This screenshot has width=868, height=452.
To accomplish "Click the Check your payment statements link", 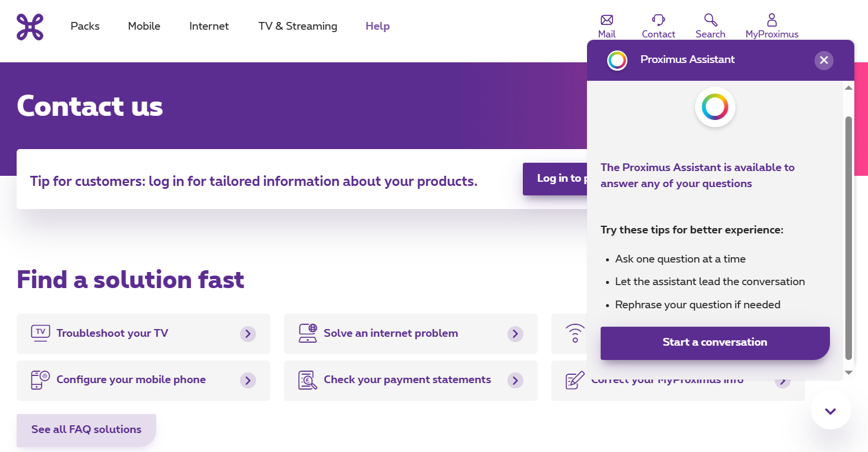I will point(407,380).
